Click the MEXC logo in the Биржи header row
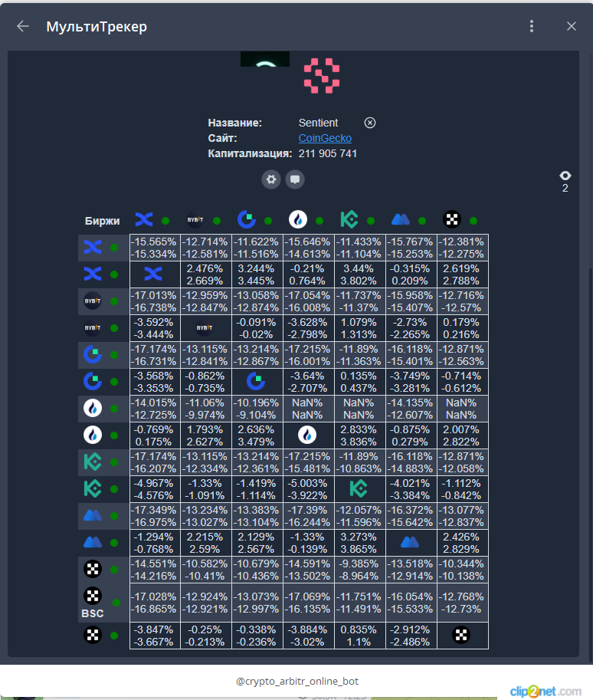Image resolution: width=593 pixels, height=700 pixels. point(400,219)
